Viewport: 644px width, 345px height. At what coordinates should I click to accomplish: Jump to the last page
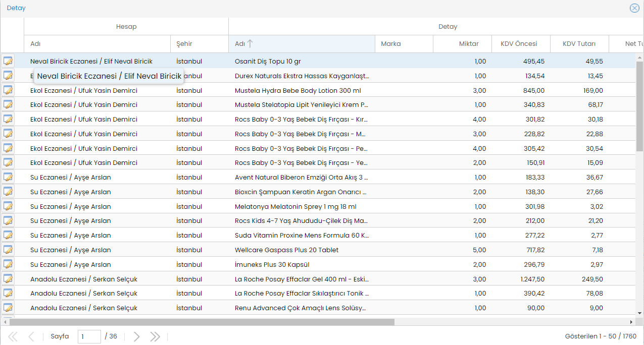pos(155,336)
